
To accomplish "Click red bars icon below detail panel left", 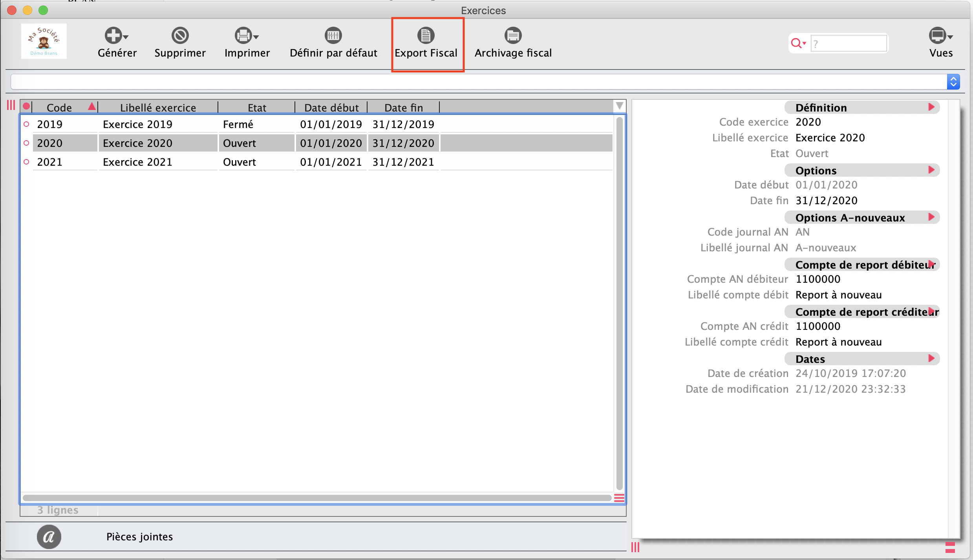I will (x=635, y=547).
